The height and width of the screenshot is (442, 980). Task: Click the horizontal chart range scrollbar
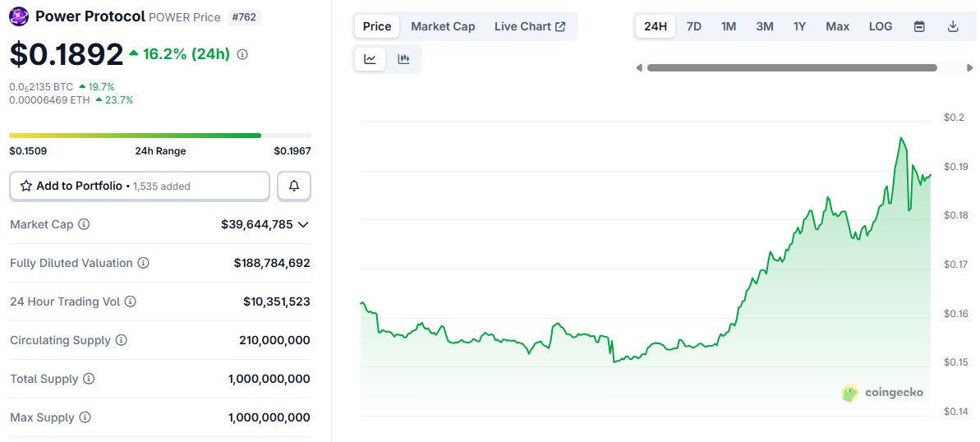pyautogui.click(x=792, y=67)
